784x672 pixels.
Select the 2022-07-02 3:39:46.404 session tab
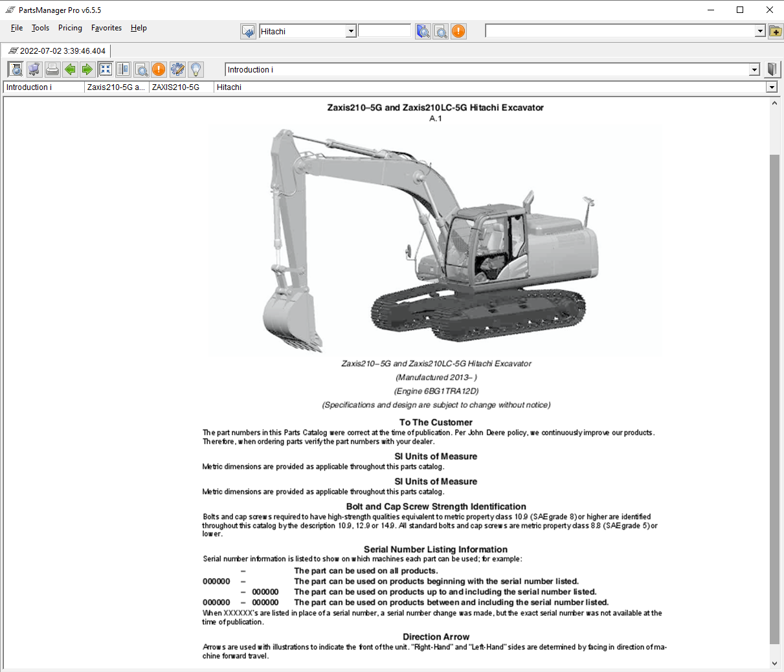click(x=57, y=50)
